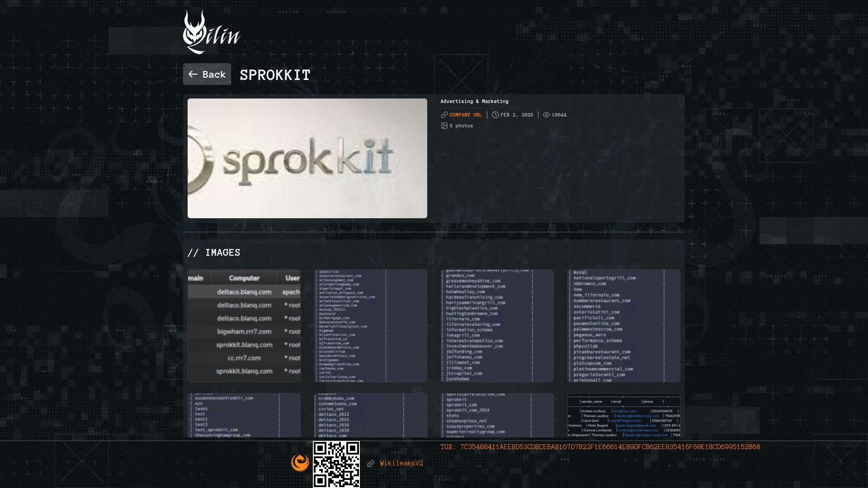This screenshot has width=868, height=488.
Task: Follow the WikileaksV2 link
Action: click(x=401, y=464)
